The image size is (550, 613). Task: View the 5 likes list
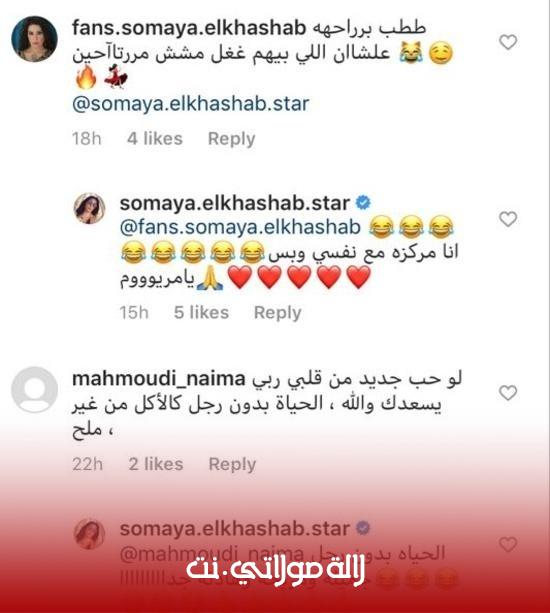point(201,313)
